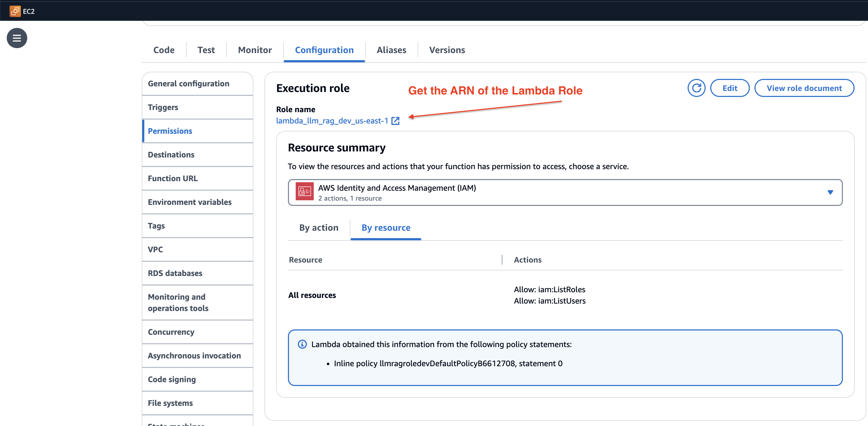Viewport: 868px width, 426px height.
Task: Click the View role document button
Action: coord(804,87)
